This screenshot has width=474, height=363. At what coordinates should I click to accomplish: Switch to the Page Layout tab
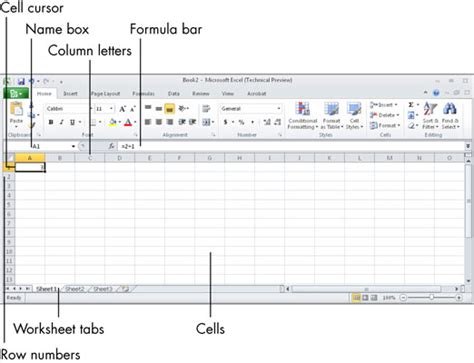tap(105, 94)
